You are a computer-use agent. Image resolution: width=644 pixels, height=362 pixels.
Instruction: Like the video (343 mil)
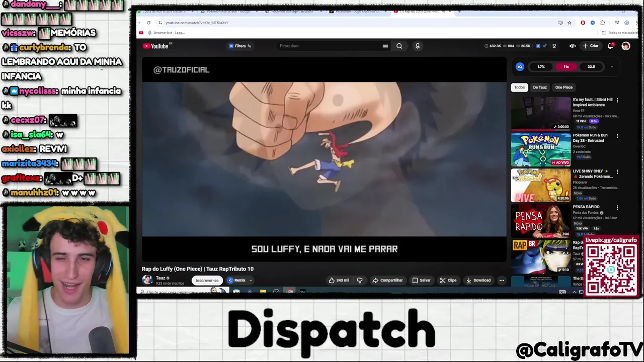pos(339,280)
